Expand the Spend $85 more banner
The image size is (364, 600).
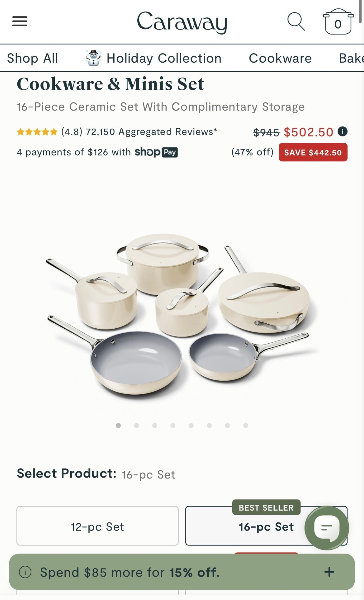(x=329, y=572)
